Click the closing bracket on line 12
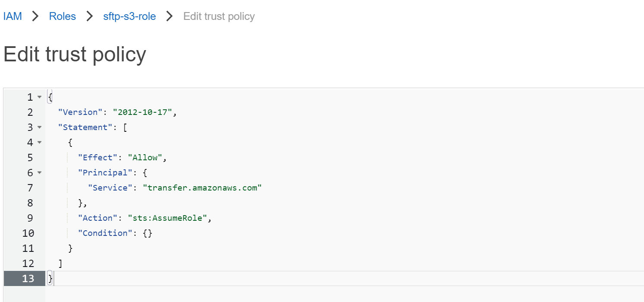Image resolution: width=644 pixels, height=302 pixels. [x=60, y=264]
